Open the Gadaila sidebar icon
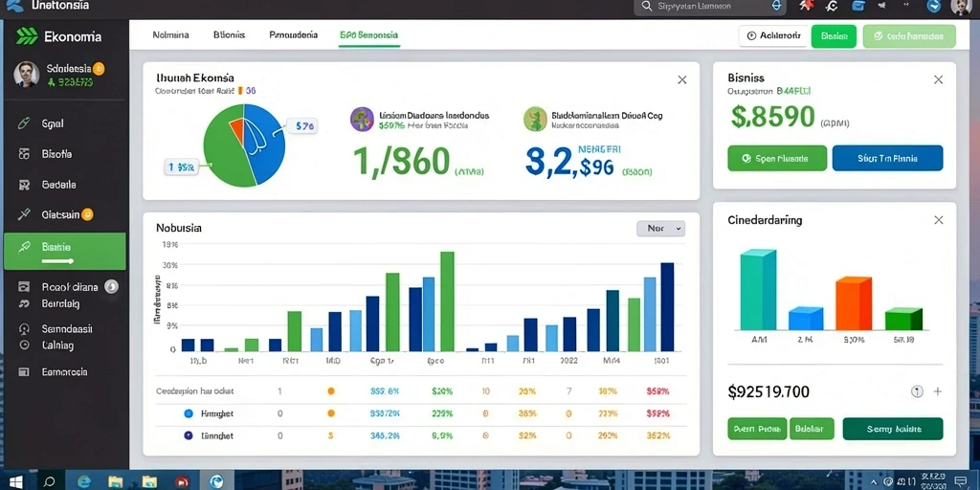 pyautogui.click(x=24, y=185)
